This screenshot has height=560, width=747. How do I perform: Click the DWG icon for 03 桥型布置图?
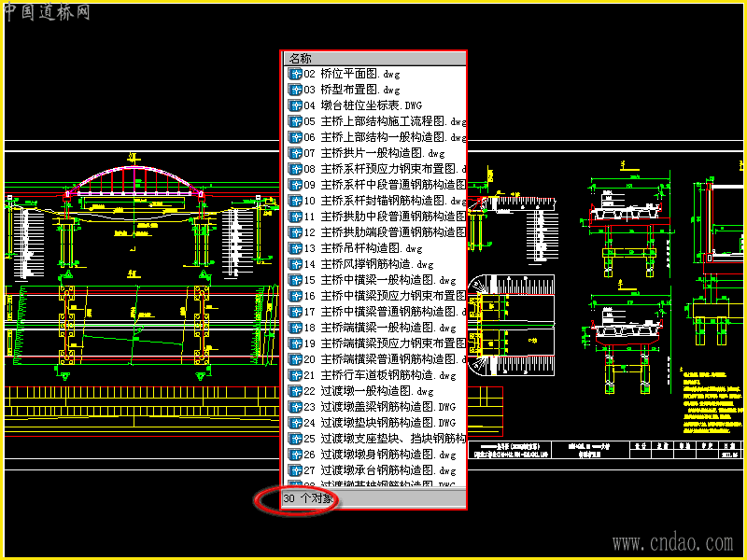click(x=295, y=90)
